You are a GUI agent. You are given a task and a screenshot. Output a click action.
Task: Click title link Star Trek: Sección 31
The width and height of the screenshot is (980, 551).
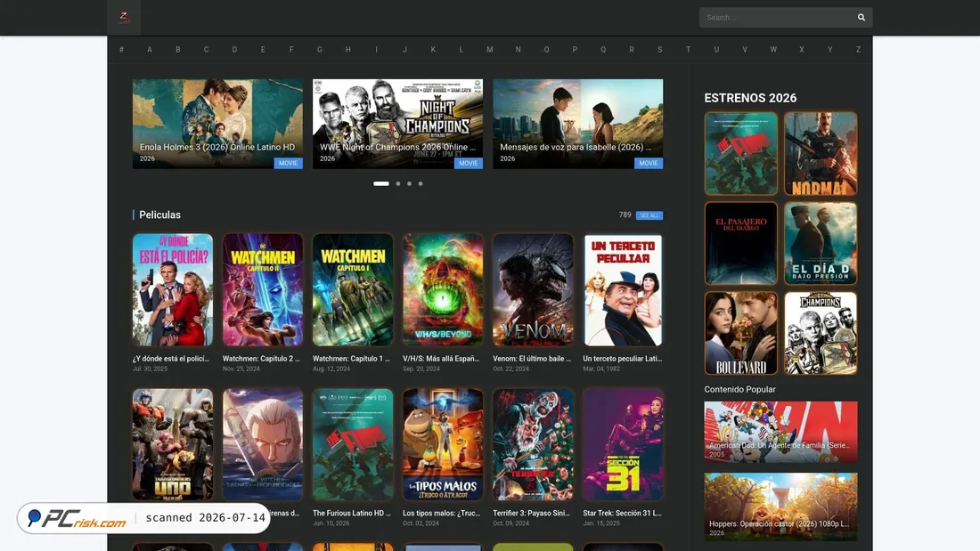click(622, 513)
